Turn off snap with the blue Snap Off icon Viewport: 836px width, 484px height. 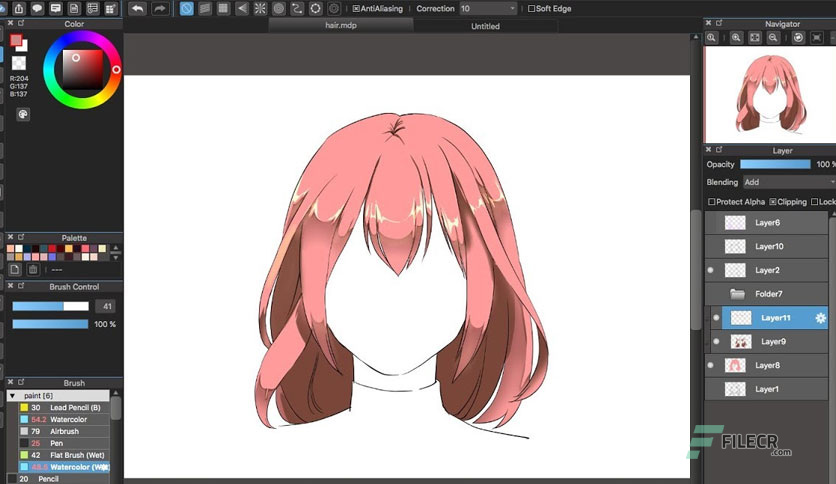(x=187, y=9)
